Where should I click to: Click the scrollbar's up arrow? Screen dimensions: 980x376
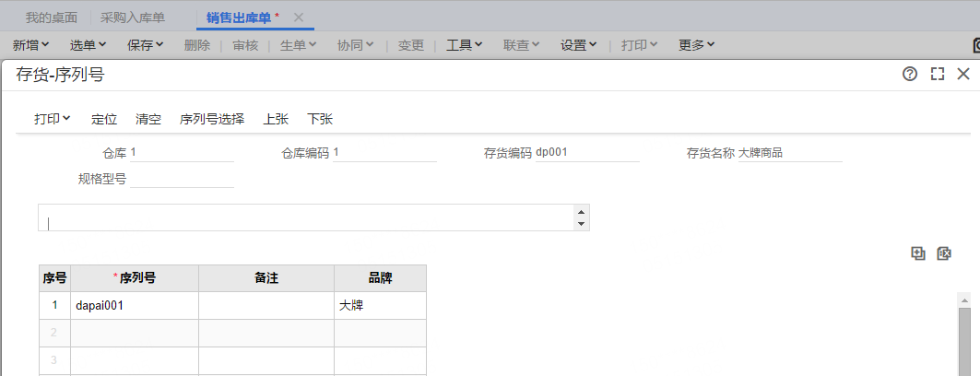(965, 300)
